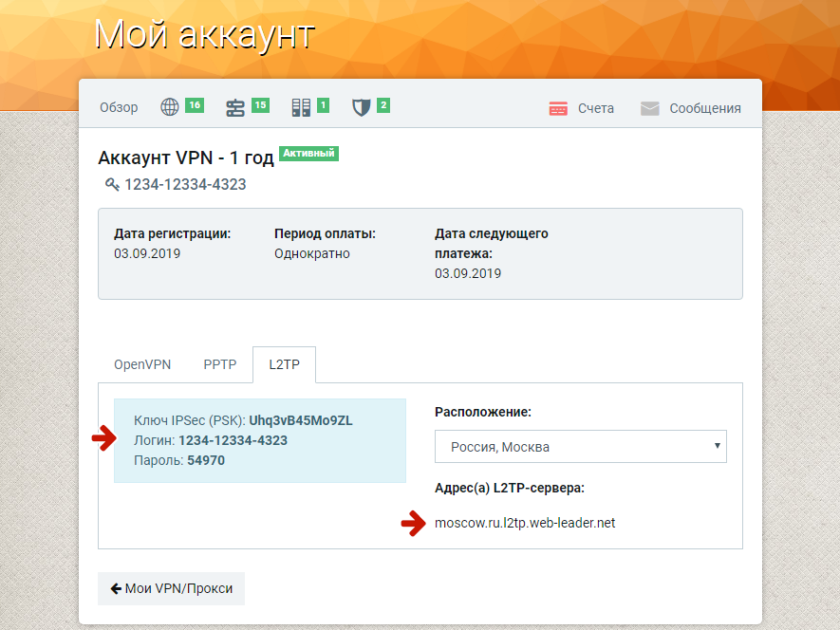Screen dimensions: 840x630
Task: Click the red invoice icon beside Счета
Action: click(x=558, y=108)
